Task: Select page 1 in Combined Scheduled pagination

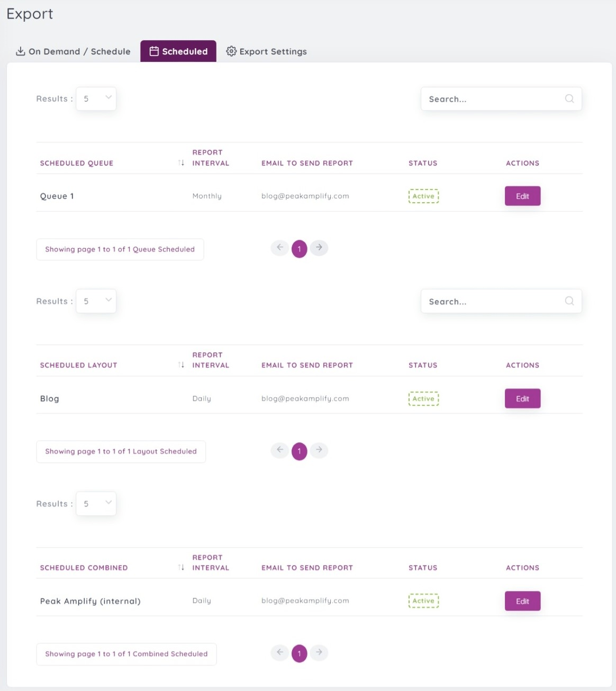Action: coord(300,653)
